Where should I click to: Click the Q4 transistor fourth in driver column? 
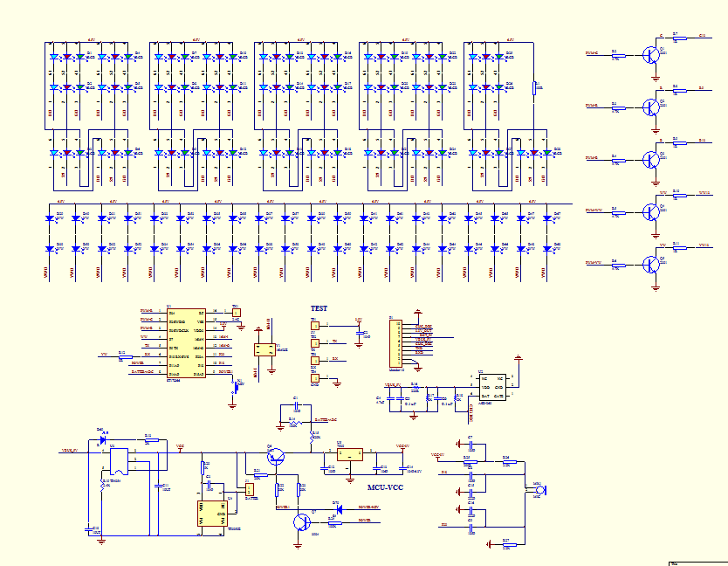pyautogui.click(x=650, y=211)
